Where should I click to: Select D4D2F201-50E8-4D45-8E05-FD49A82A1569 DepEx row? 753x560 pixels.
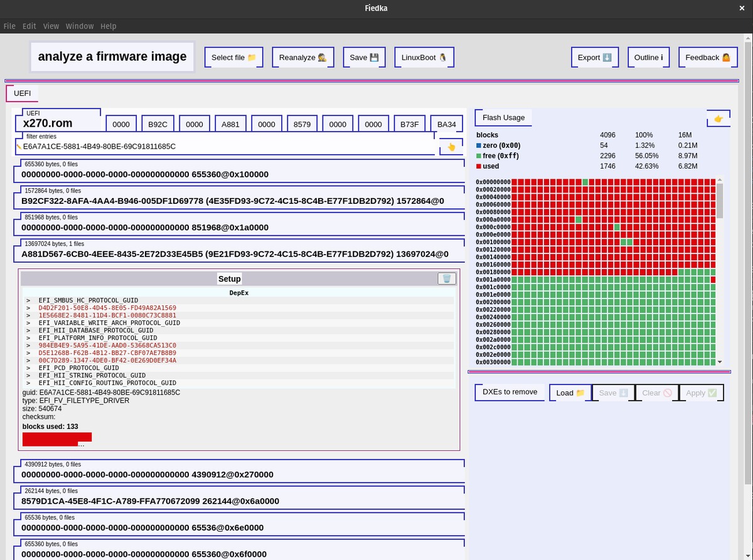[240, 308]
